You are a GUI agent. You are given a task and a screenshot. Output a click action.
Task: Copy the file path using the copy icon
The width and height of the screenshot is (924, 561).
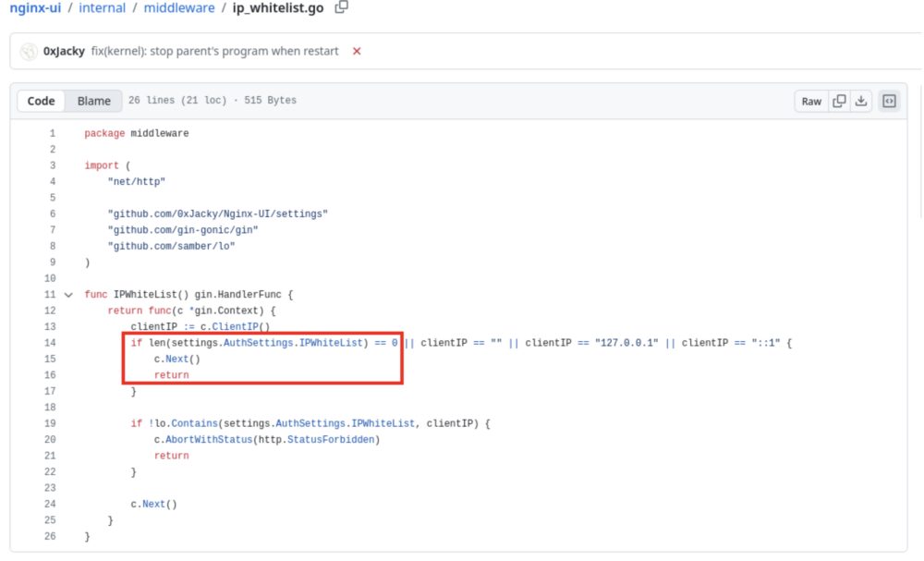pos(342,7)
